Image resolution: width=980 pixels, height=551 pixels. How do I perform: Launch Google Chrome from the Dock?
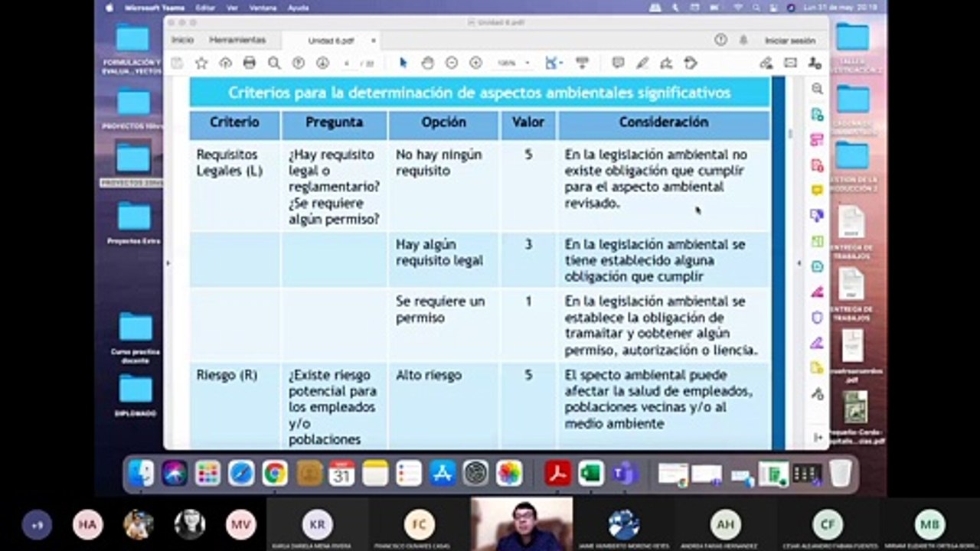[275, 474]
